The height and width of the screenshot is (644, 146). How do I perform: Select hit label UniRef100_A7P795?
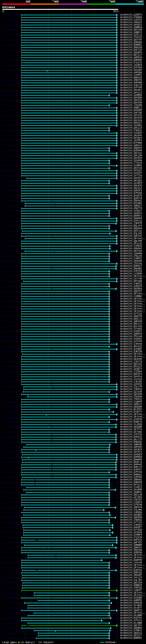(131, 87)
